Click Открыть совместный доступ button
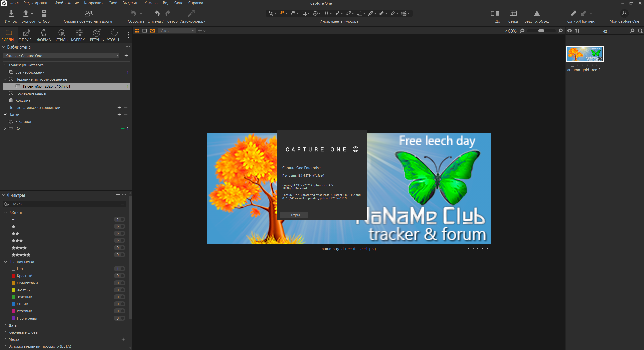 pyautogui.click(x=89, y=16)
